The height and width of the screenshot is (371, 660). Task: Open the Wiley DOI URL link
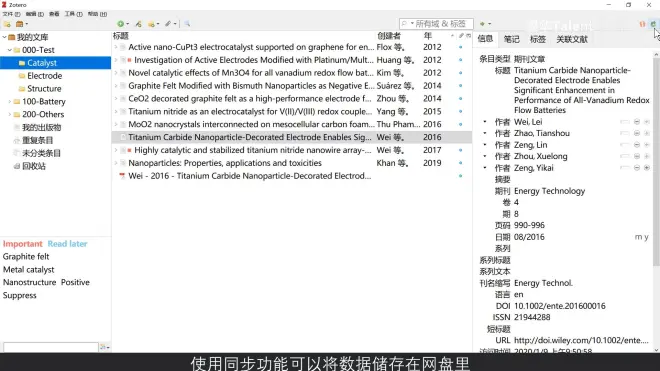(x=581, y=340)
